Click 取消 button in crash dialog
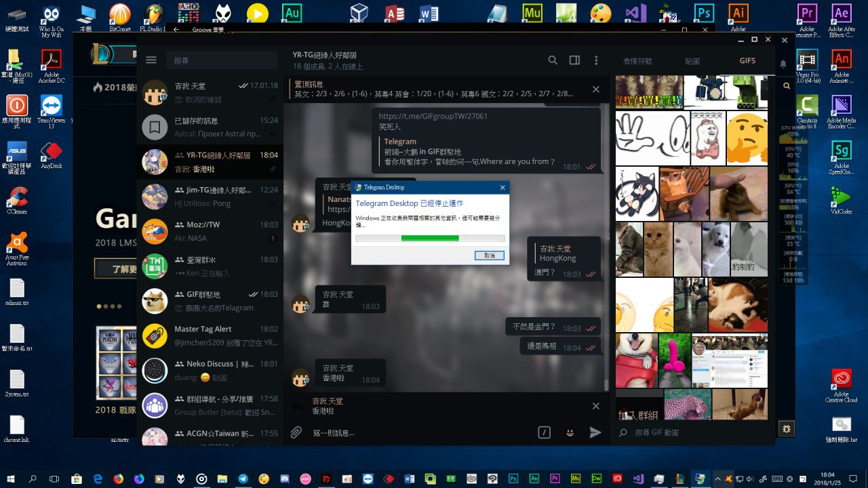This screenshot has height=488, width=868. pos(489,256)
